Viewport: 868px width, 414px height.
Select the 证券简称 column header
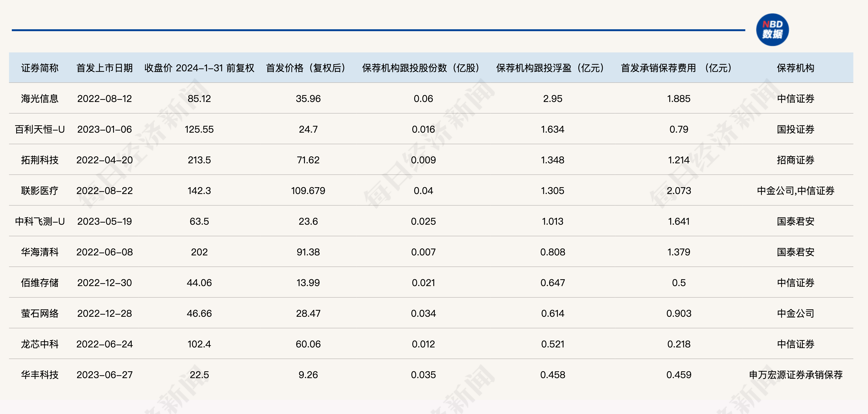[40, 68]
